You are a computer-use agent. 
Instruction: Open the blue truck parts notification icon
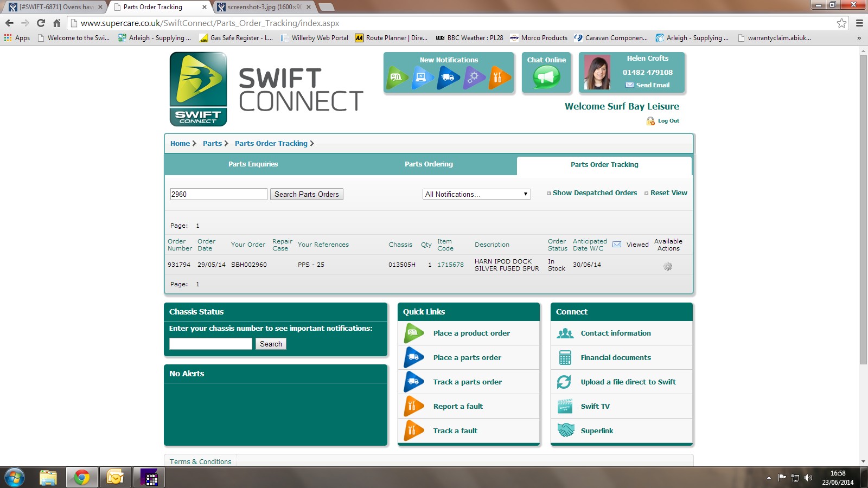pyautogui.click(x=448, y=78)
